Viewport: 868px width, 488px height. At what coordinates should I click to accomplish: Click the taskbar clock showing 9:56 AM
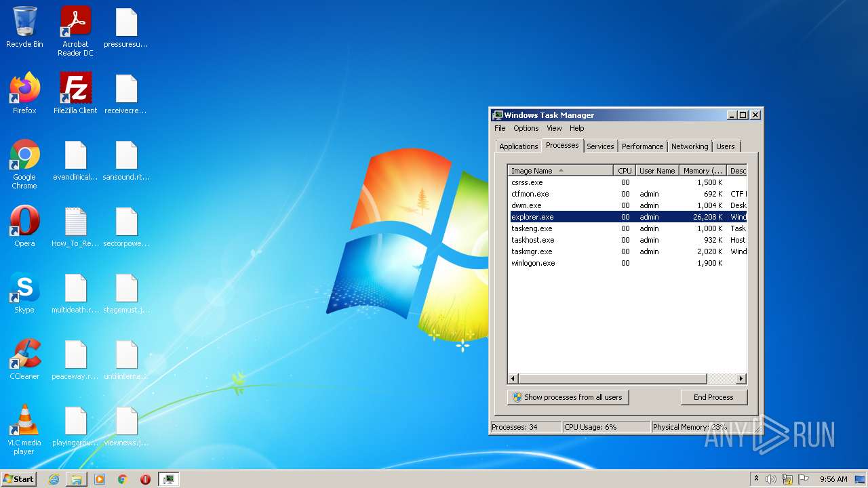coord(833,479)
